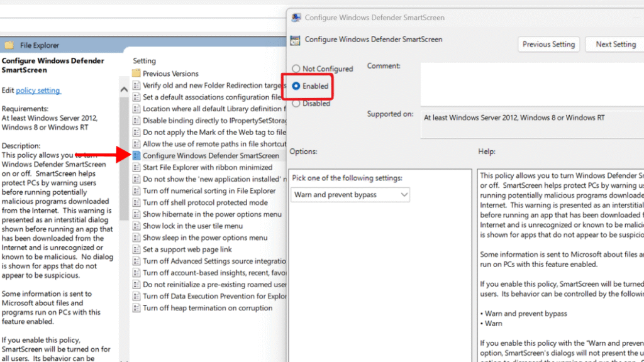The height and width of the screenshot is (362, 644).
Task: Click the icon beside Set a default associations configuration file
Action: (x=136, y=97)
